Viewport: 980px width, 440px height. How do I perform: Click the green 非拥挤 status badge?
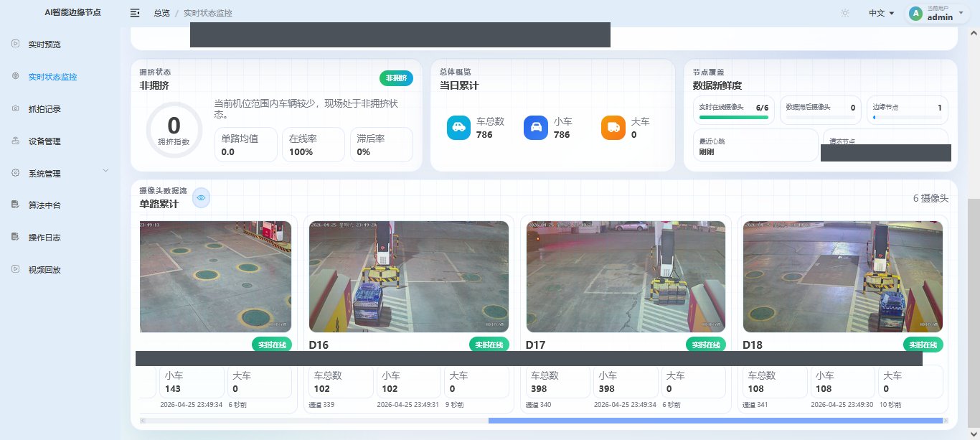396,78
